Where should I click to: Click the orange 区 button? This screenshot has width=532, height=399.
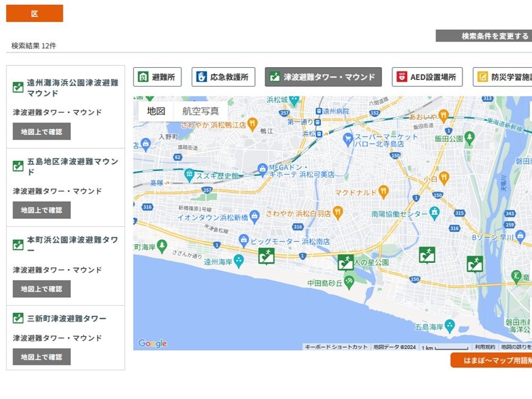(35, 13)
